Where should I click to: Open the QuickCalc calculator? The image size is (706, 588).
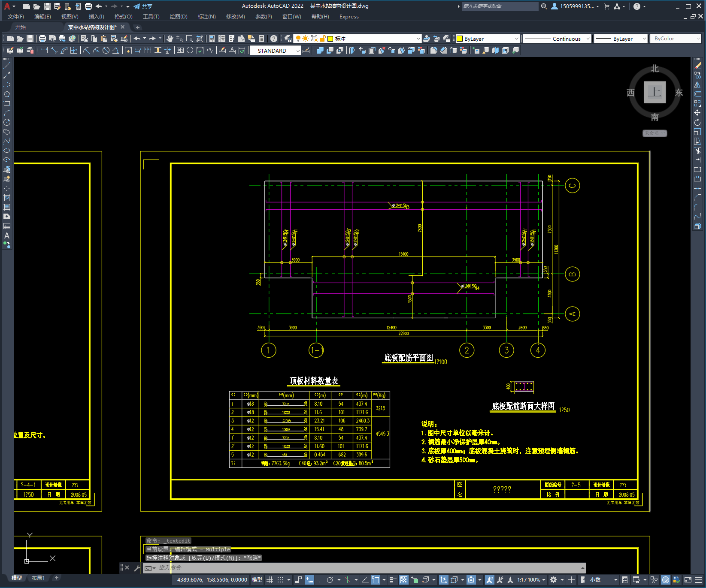[261, 39]
